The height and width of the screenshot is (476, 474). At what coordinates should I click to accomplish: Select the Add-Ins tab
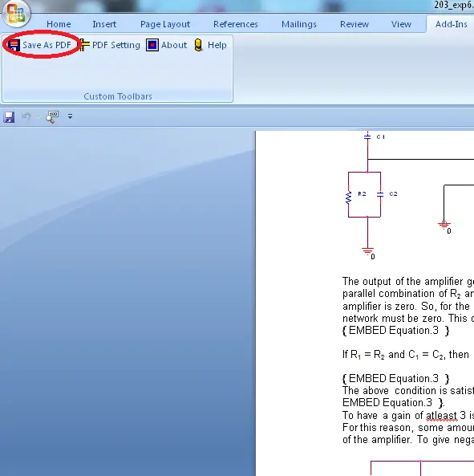451,24
